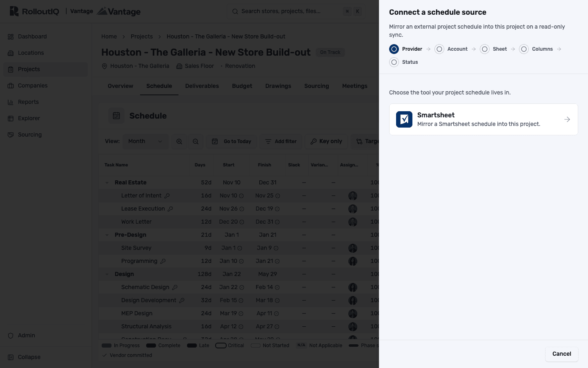Switch to the Sourcing tab
This screenshot has width=588, height=368.
click(x=316, y=86)
